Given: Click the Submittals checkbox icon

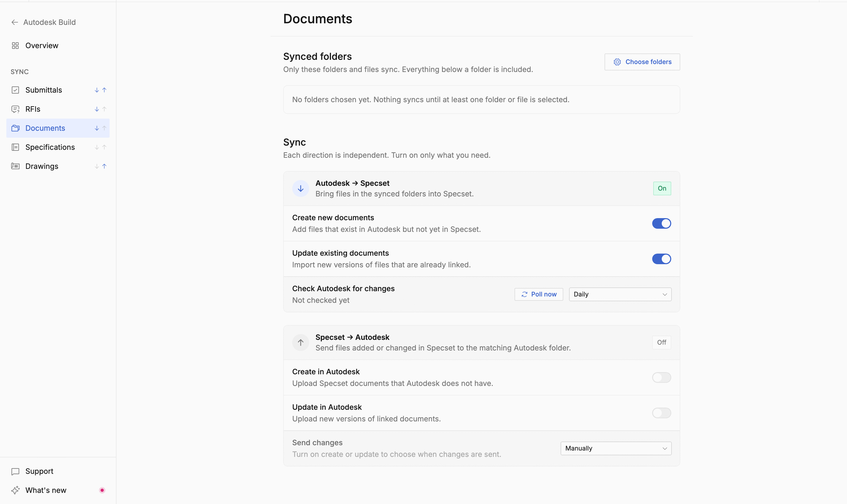Looking at the screenshot, I should point(15,90).
